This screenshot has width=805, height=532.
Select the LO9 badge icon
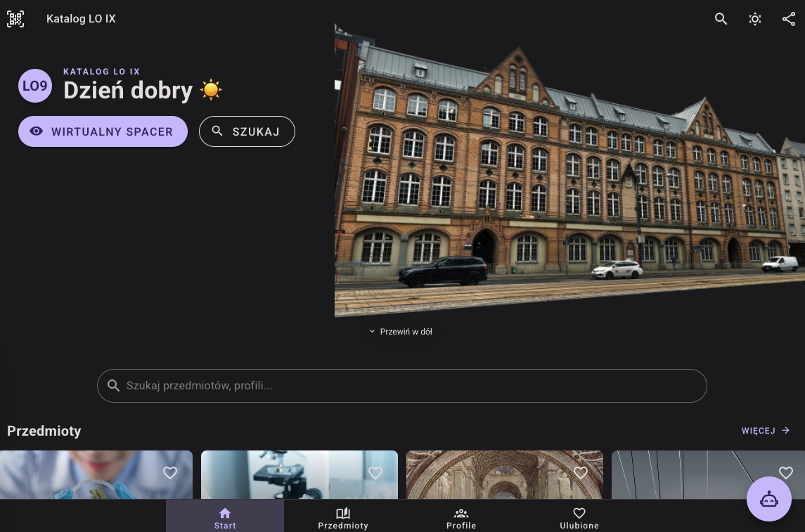click(x=35, y=86)
